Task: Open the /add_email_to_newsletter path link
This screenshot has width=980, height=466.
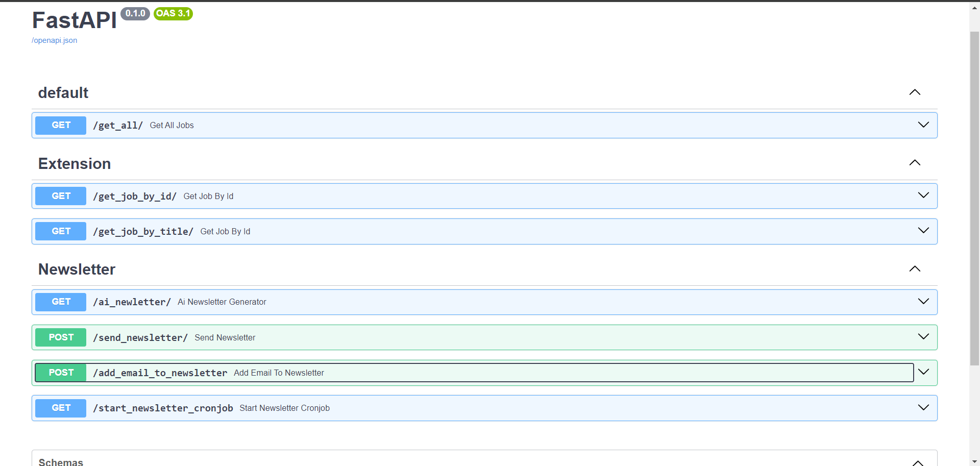Action: coord(160,373)
